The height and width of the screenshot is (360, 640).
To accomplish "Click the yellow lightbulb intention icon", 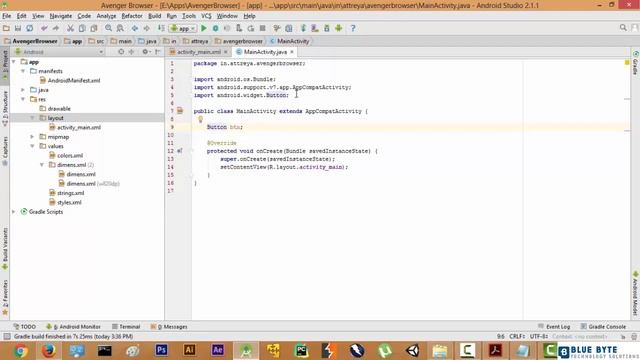I will (200, 119).
